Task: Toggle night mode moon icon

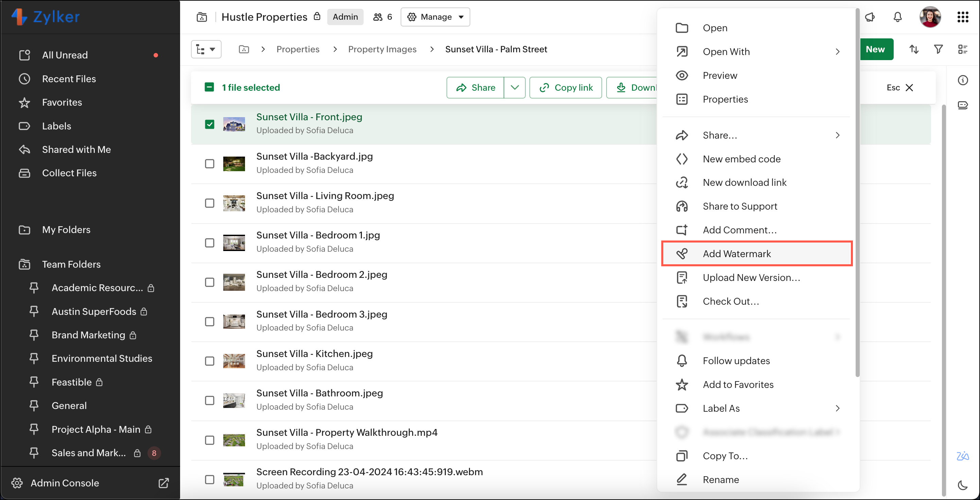Action: point(962,485)
